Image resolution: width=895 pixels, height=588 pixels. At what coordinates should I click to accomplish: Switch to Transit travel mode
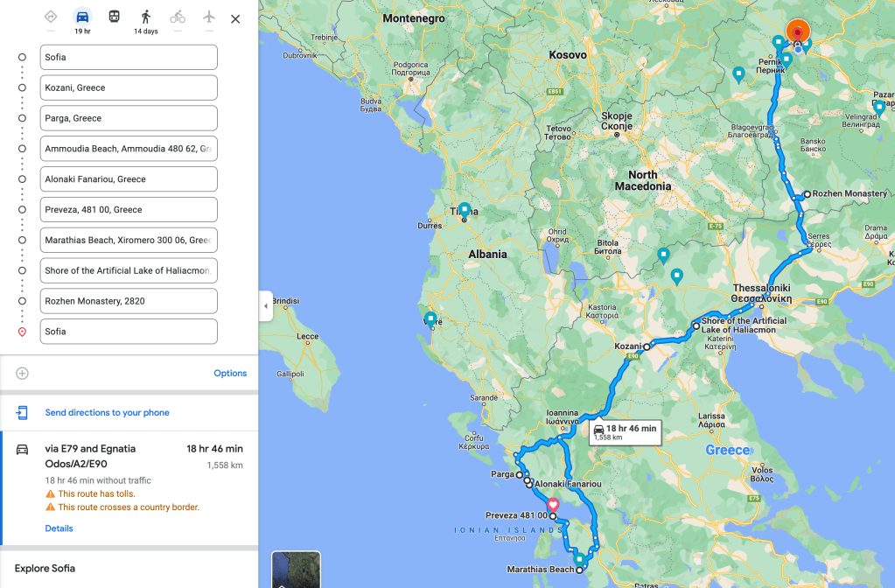coord(114,17)
